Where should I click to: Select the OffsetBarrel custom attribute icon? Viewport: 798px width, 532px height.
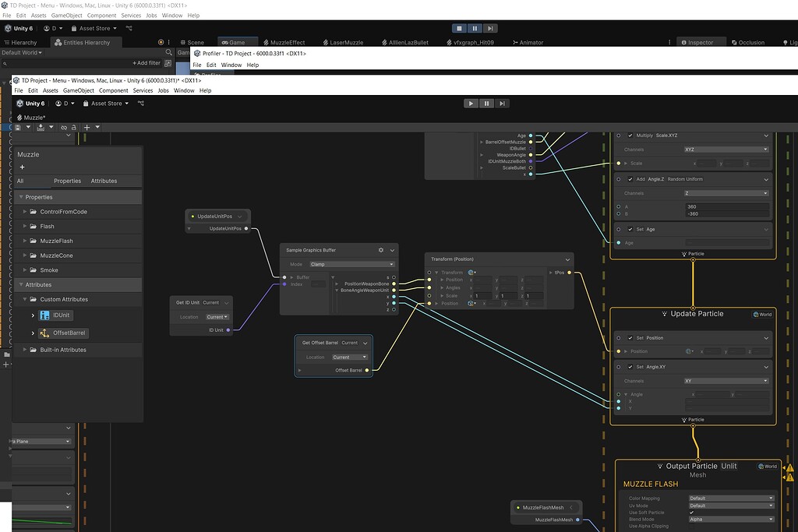click(x=44, y=333)
